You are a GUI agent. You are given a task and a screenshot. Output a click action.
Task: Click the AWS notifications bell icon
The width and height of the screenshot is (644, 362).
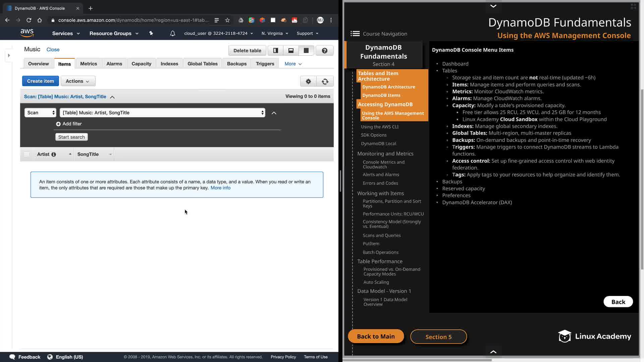coord(172,34)
